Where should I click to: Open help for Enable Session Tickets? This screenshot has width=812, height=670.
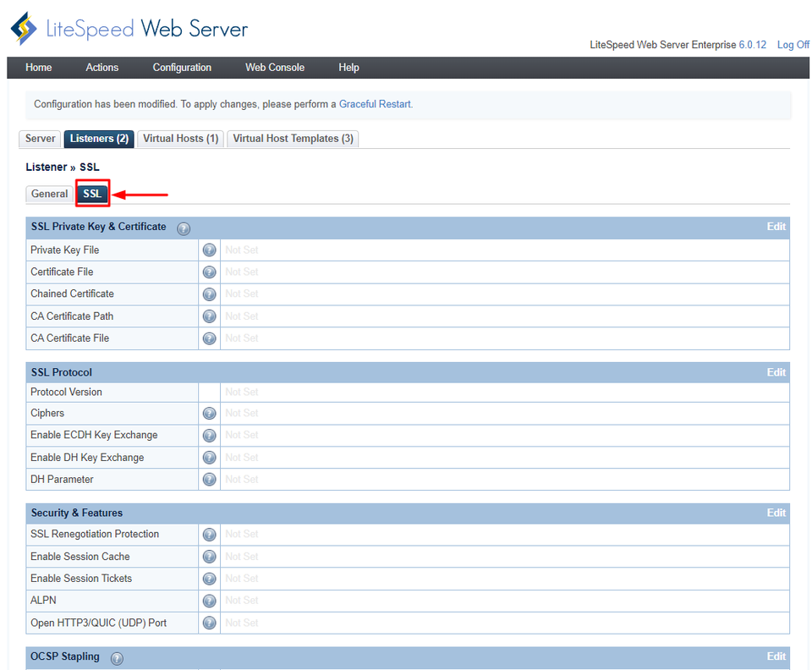coord(209,578)
